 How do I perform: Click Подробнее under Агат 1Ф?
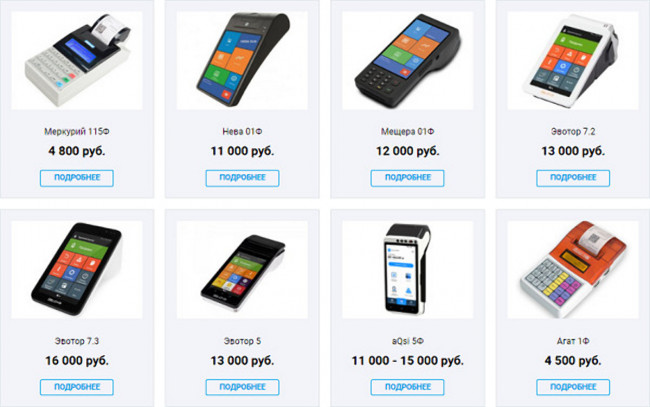coord(573,387)
